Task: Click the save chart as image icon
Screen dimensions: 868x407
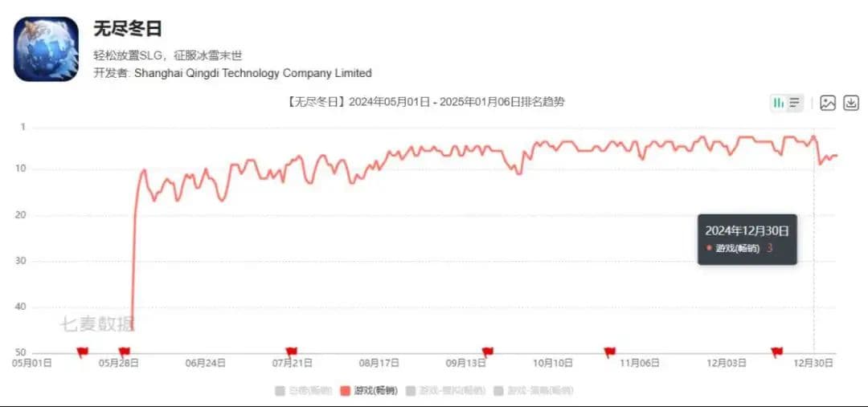Action: pyautogui.click(x=828, y=103)
